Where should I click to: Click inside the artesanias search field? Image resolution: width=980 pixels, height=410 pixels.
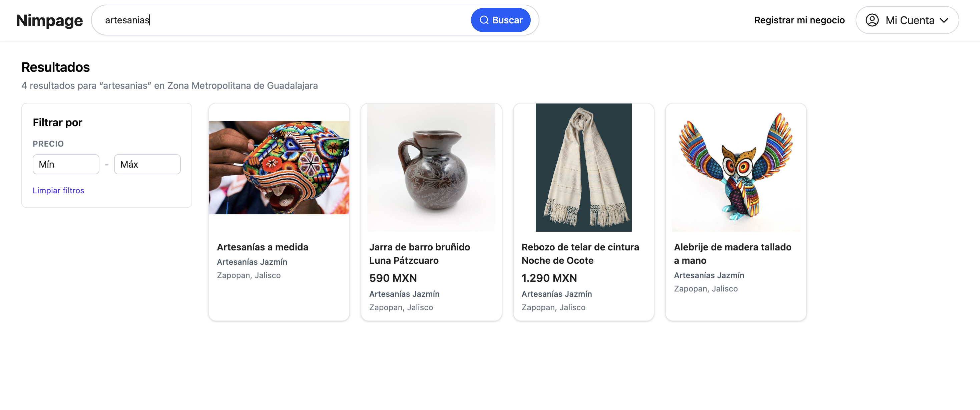[282, 20]
